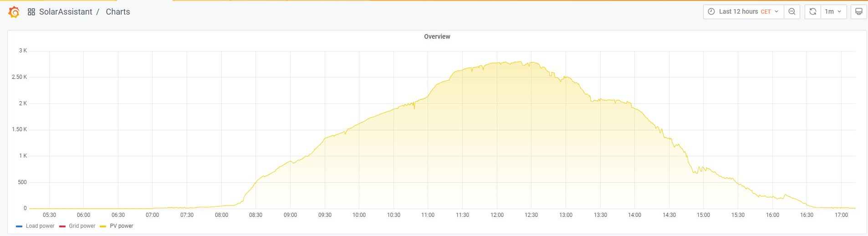This screenshot has width=868, height=236.
Task: Click the dashboards grid icon
Action: 31,12
